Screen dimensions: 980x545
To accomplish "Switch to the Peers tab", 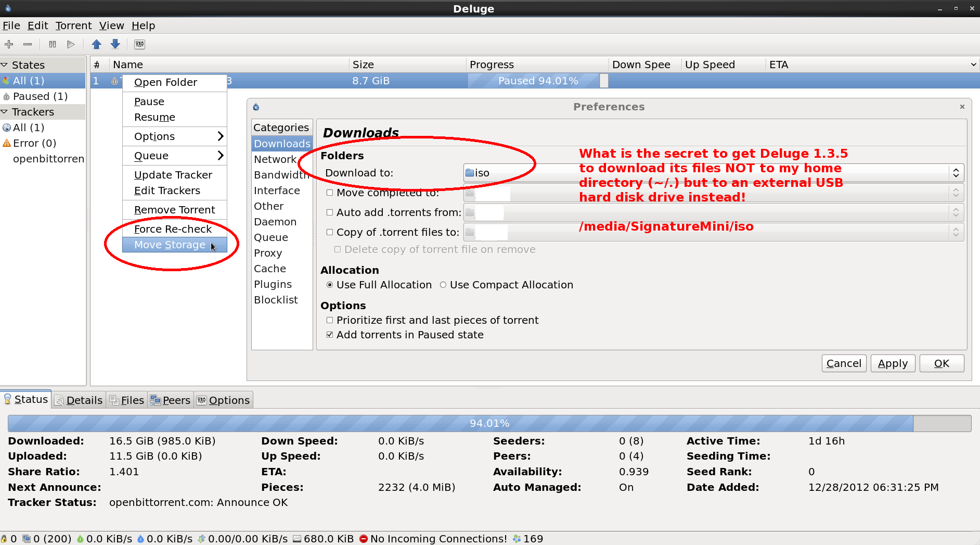I will click(x=171, y=400).
